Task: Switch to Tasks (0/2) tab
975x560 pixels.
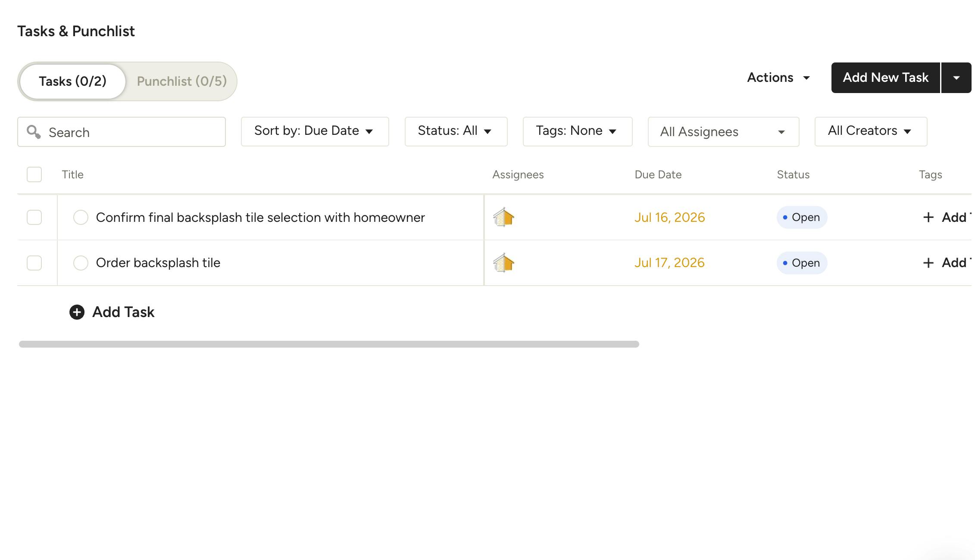Action: coord(72,81)
